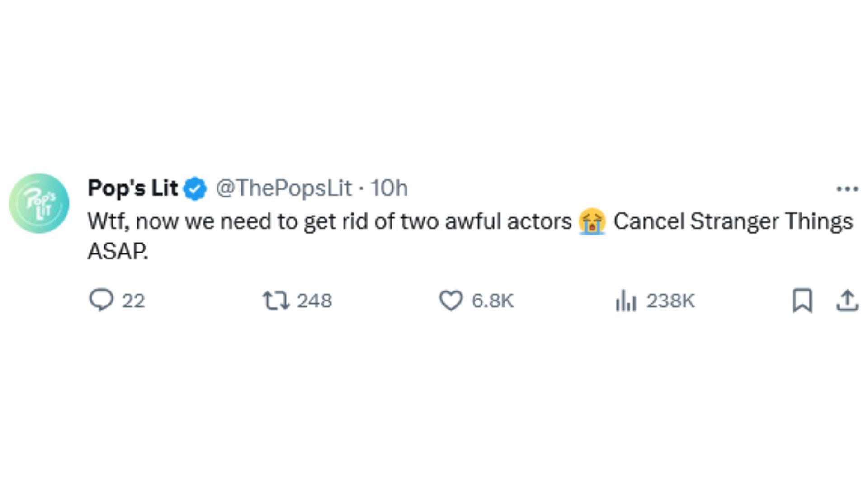The image size is (868, 488).
Task: Click the word ASAP in the tweet
Action: tap(118, 251)
